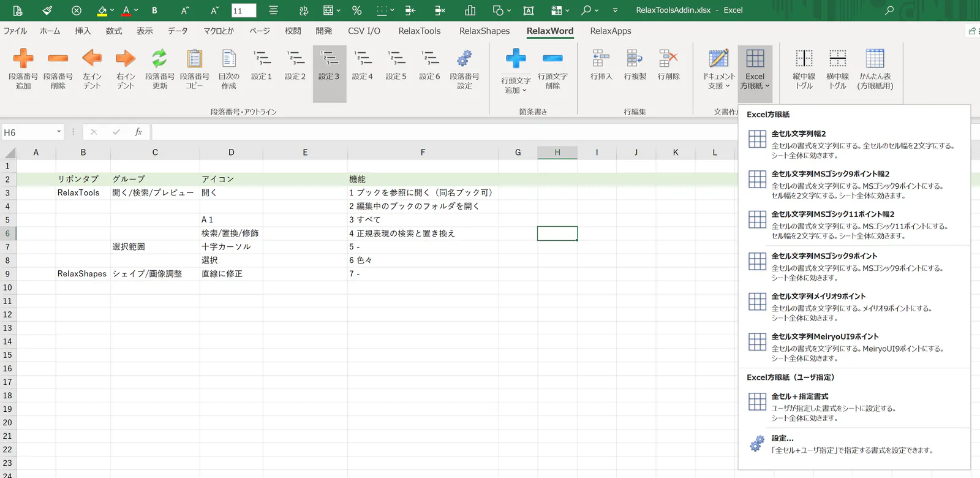The image size is (980, 478).
Task: Toggle bold in the quick access toolbar
Action: click(x=154, y=10)
